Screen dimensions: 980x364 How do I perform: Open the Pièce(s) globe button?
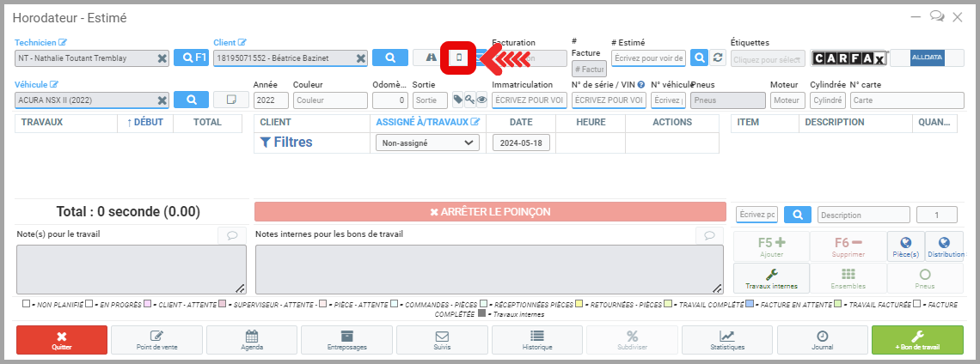905,247
